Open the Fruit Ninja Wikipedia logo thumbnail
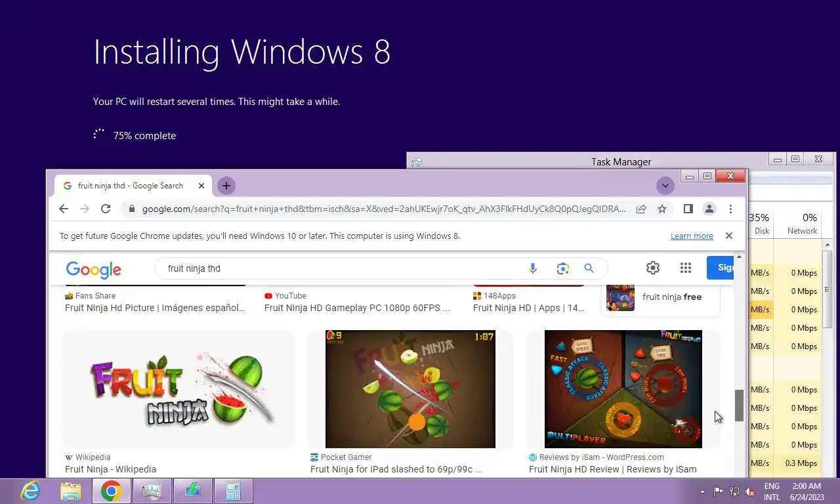This screenshot has width=840, height=504. pyautogui.click(x=178, y=389)
